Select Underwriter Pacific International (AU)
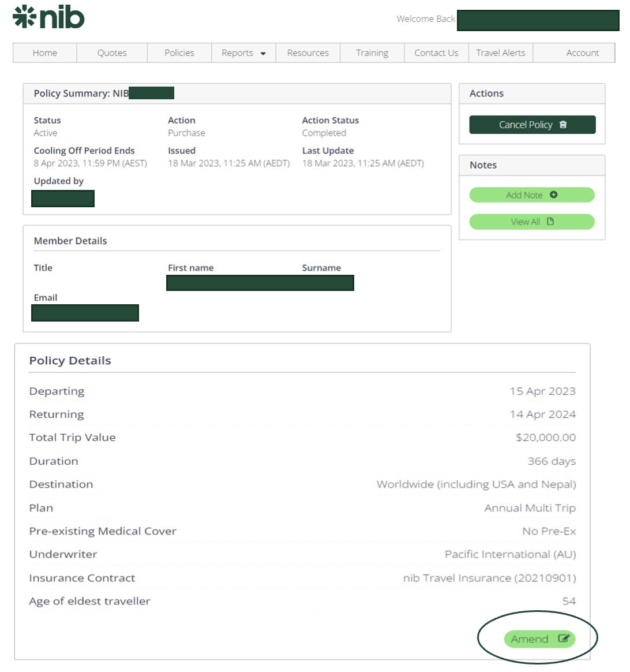The image size is (630, 672). pos(510,555)
